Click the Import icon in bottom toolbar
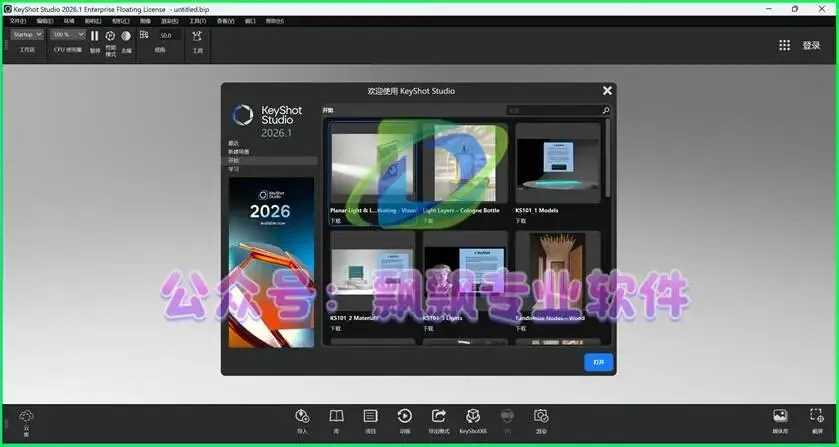The image size is (839, 447). (302, 416)
